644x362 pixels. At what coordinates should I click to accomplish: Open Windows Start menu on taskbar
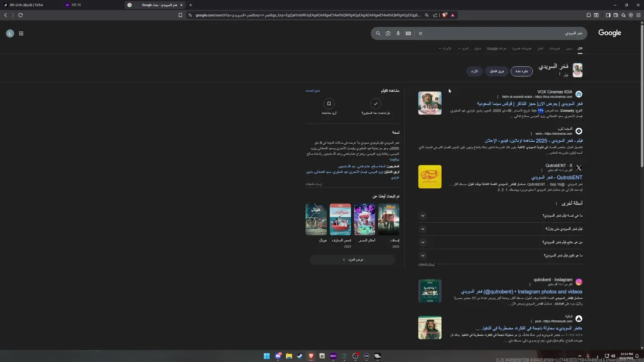coord(267,356)
